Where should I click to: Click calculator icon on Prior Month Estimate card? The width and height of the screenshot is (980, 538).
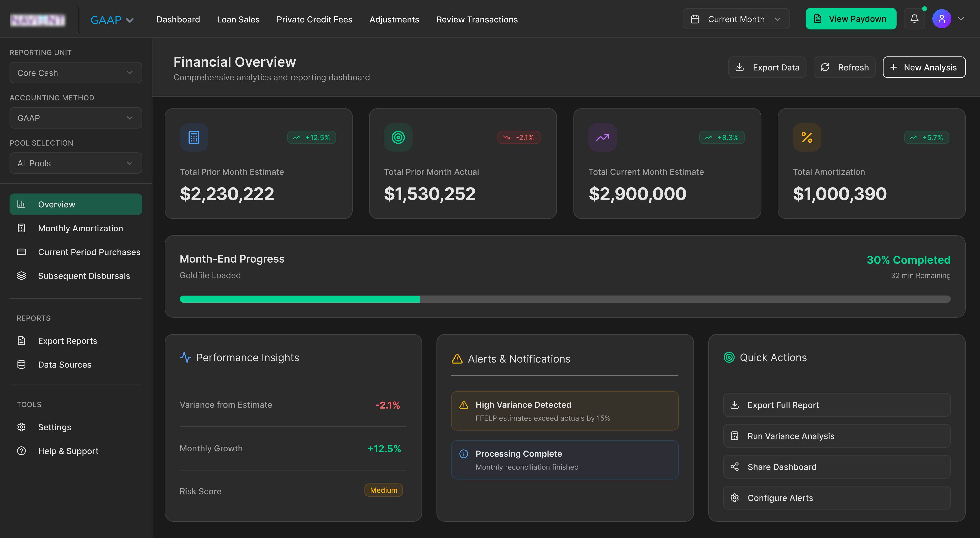[x=194, y=137]
